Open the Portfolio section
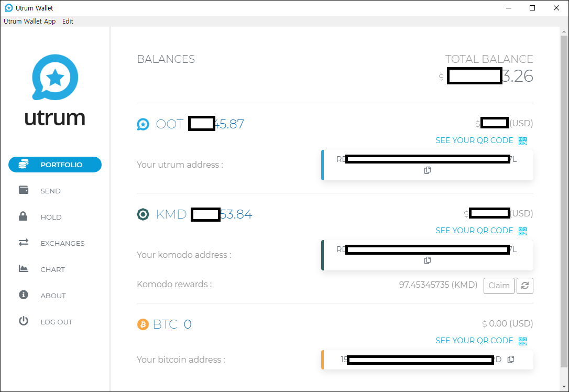Image resolution: width=569 pixels, height=392 pixels. [55, 165]
